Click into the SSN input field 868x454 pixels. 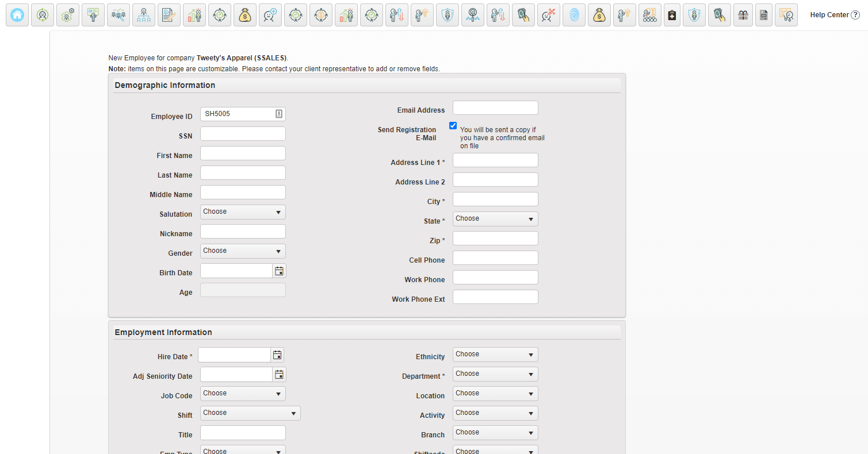coord(243,134)
